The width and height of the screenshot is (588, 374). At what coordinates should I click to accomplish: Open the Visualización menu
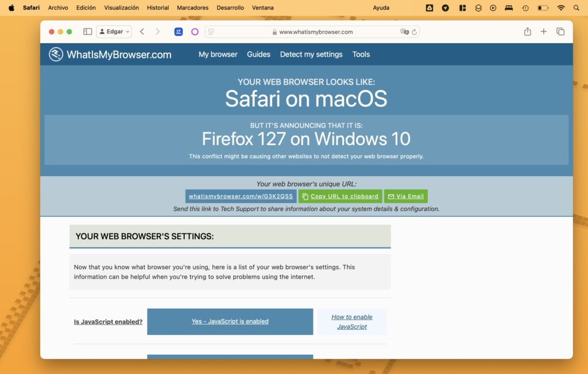122,7
